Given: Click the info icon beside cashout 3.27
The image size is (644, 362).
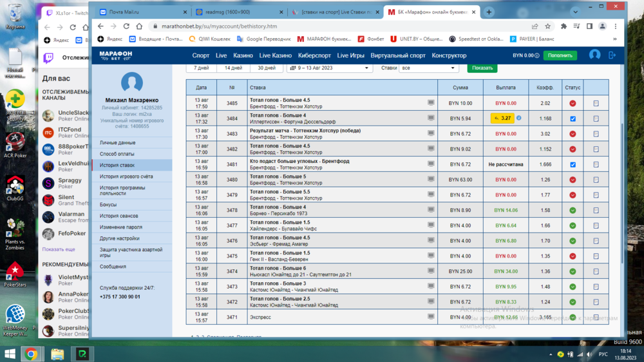Looking at the screenshot, I should pos(519,119).
